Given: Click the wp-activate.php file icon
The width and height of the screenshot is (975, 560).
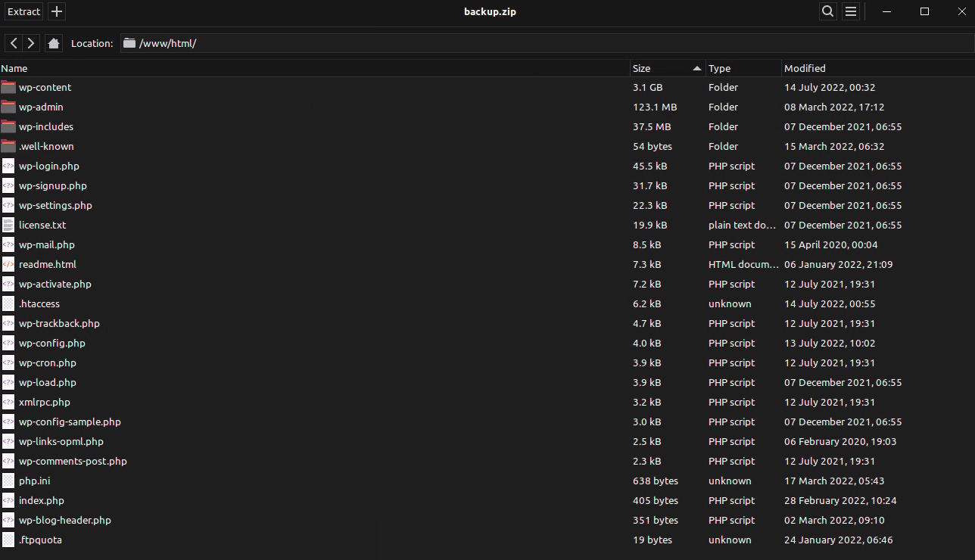Looking at the screenshot, I should coord(8,284).
